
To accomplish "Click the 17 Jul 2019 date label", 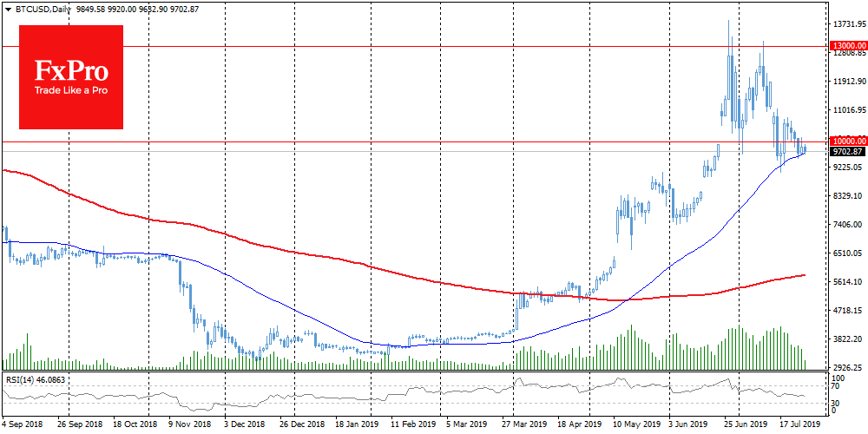I will pos(799,426).
